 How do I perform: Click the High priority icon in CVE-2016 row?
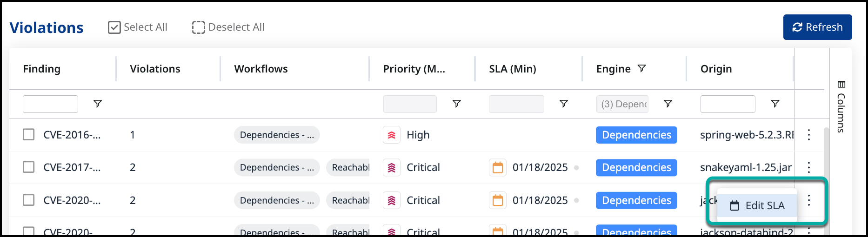coord(392,135)
